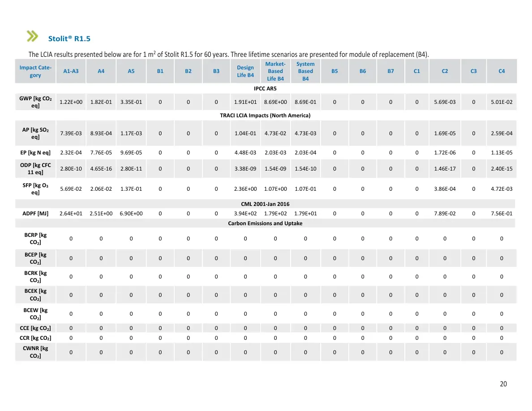This screenshot has width=532, height=411.
Task: Select the A1-A3 column header
Action: [71, 71]
